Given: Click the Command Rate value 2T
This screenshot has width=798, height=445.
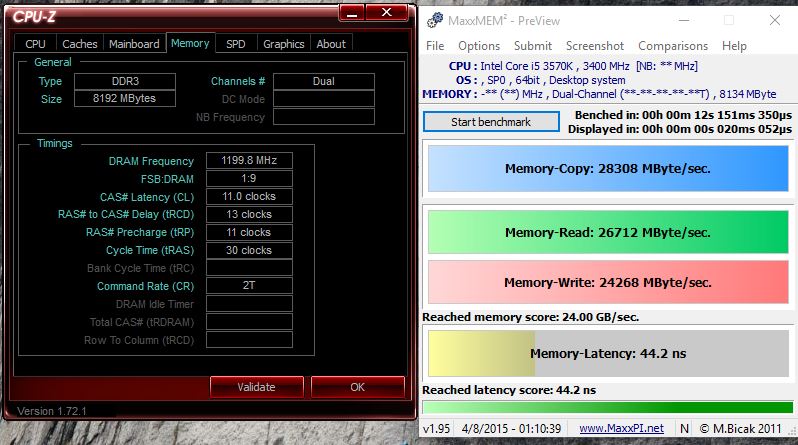Looking at the screenshot, I should pos(249,286).
